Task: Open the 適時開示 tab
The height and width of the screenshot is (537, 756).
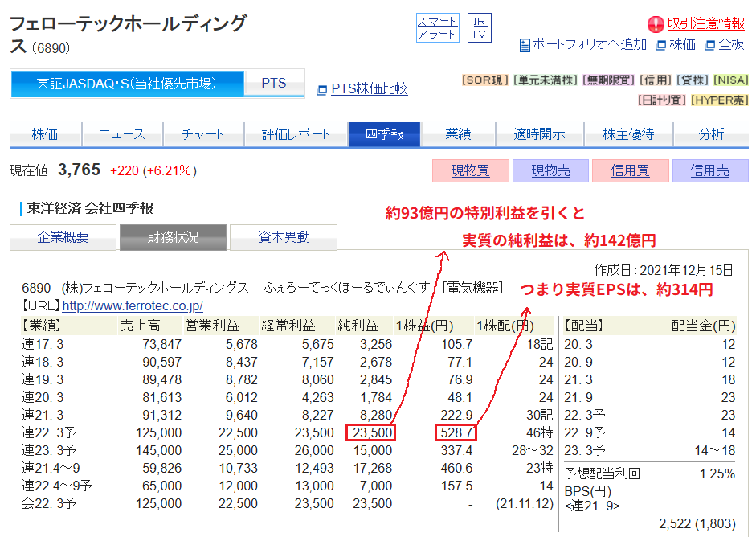Action: pyautogui.click(x=539, y=134)
